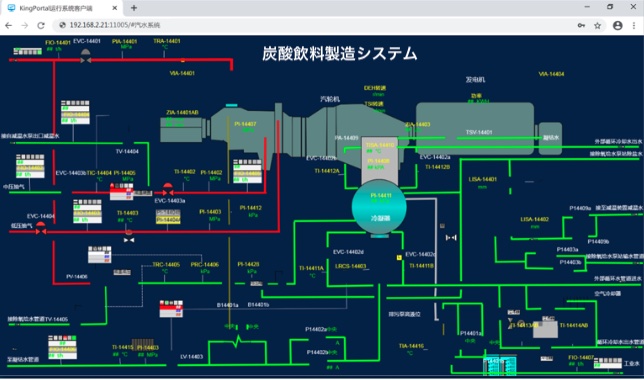644x380 pixels.
Task: Click the EVC-14404 low pressure valve
Action: click(x=40, y=228)
